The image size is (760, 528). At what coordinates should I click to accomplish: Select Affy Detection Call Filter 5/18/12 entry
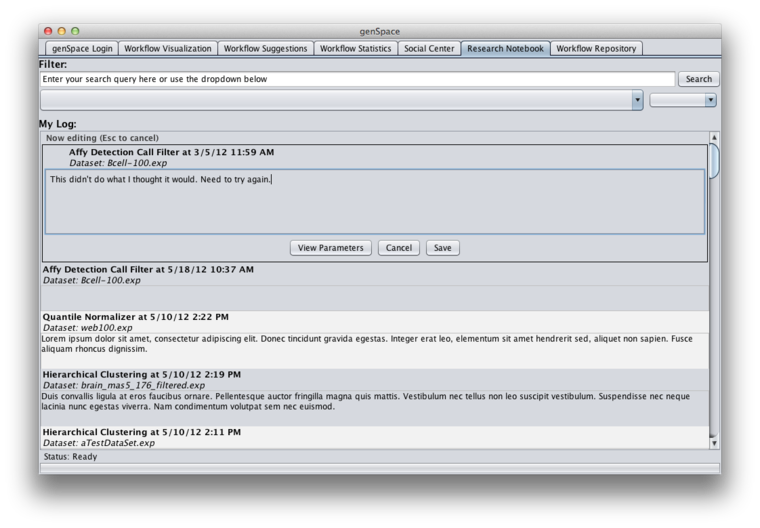point(375,287)
